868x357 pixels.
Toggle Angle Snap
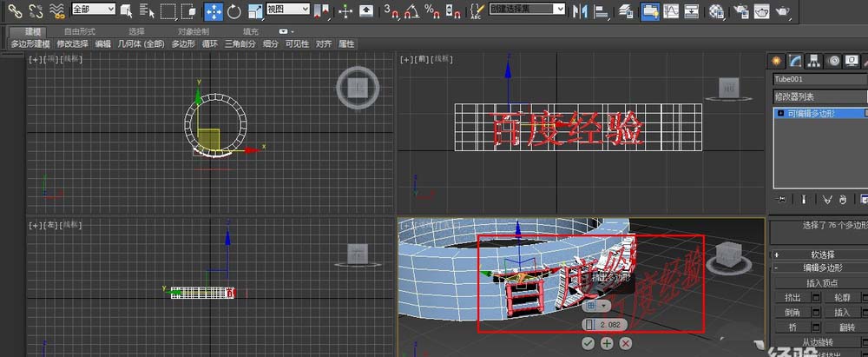click(411, 10)
